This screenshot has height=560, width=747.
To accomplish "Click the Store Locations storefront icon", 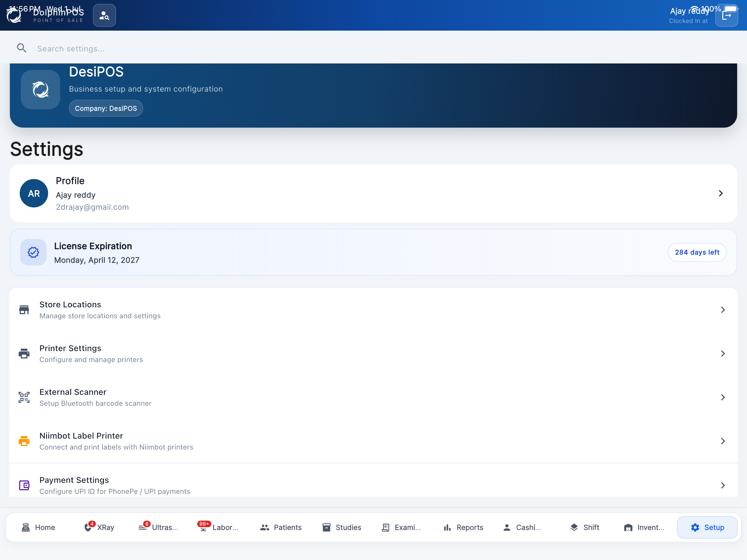I will coord(24,310).
